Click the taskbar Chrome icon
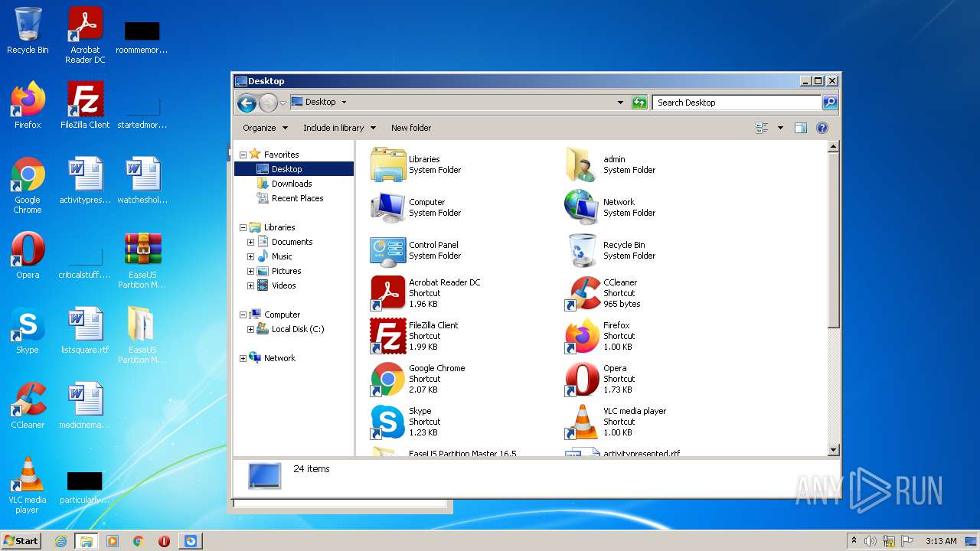Image resolution: width=980 pixels, height=551 pixels. (139, 541)
